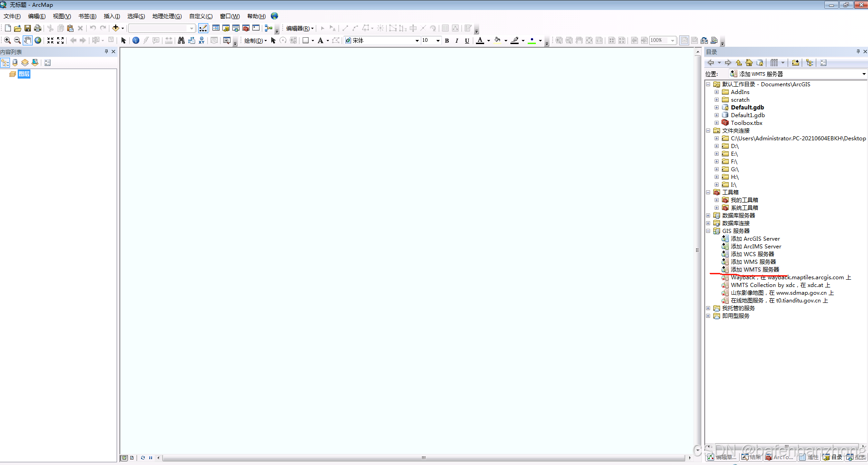This screenshot has height=465, width=868.
Task: Open the Table of Contents window icon
Action: click(x=216, y=28)
